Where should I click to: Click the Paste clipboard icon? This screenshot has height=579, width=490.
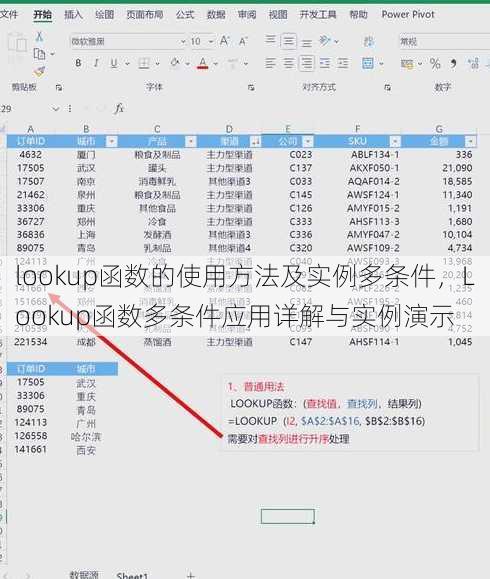[17, 44]
